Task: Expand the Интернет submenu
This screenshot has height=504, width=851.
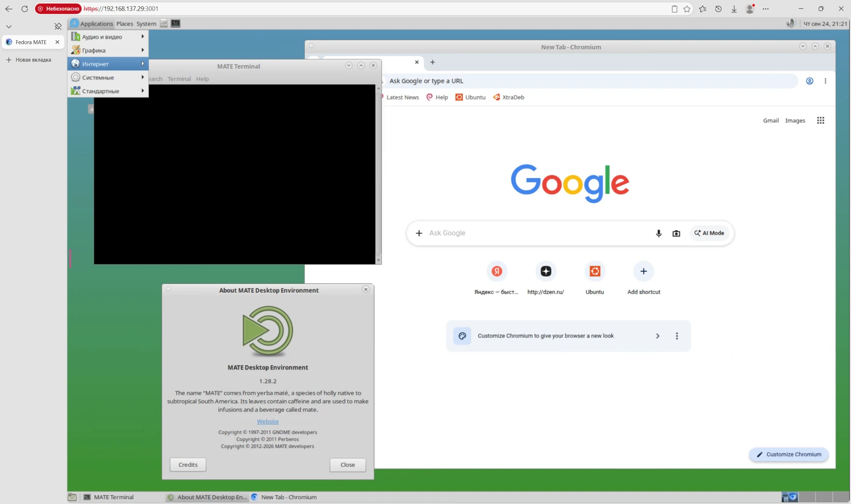Action: tap(108, 64)
